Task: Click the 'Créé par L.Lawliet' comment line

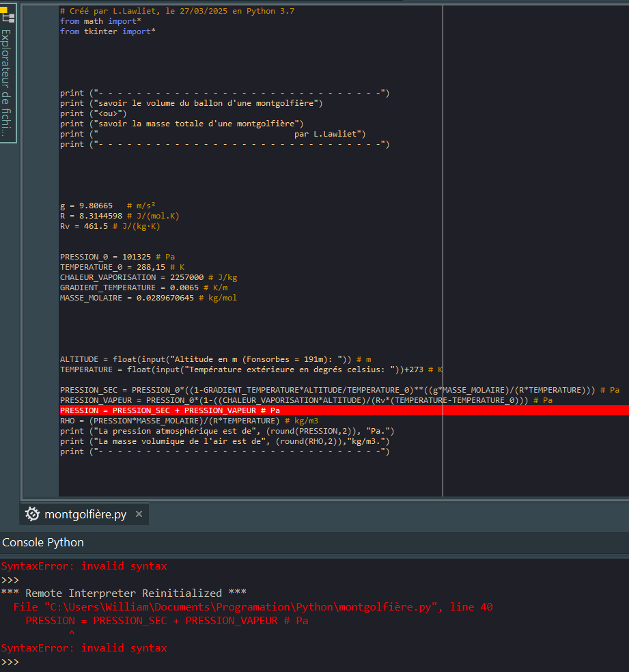Action: 177,11
